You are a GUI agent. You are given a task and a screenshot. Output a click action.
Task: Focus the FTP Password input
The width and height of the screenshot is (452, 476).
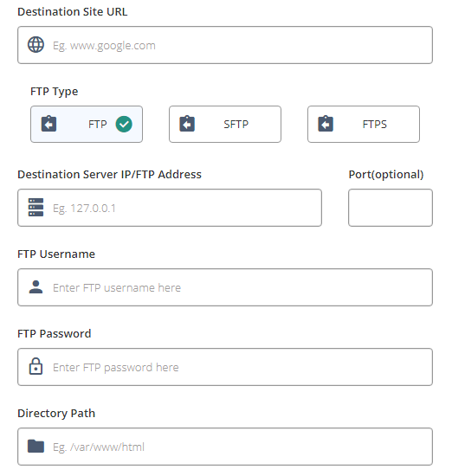tap(225, 367)
